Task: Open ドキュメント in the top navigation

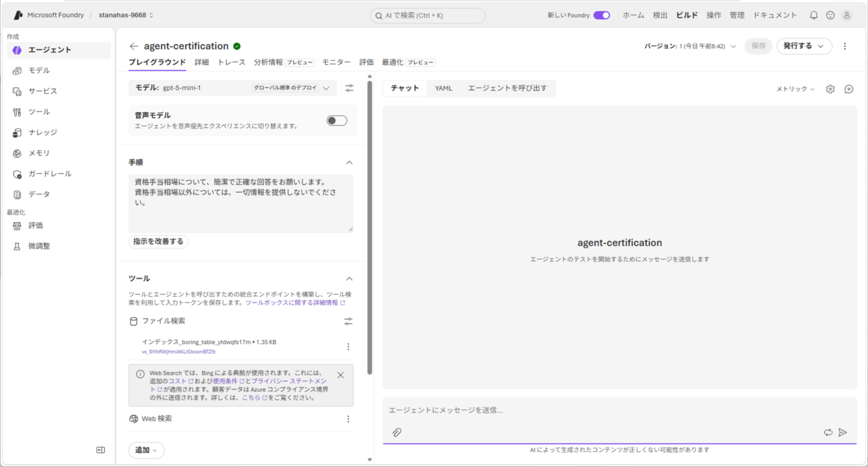Action: (x=775, y=15)
